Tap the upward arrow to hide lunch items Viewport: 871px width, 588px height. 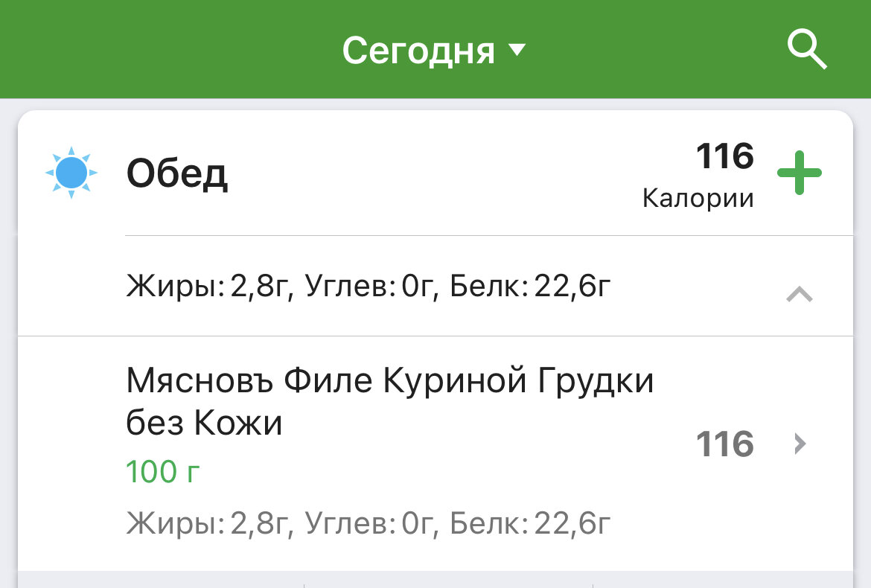click(x=800, y=293)
